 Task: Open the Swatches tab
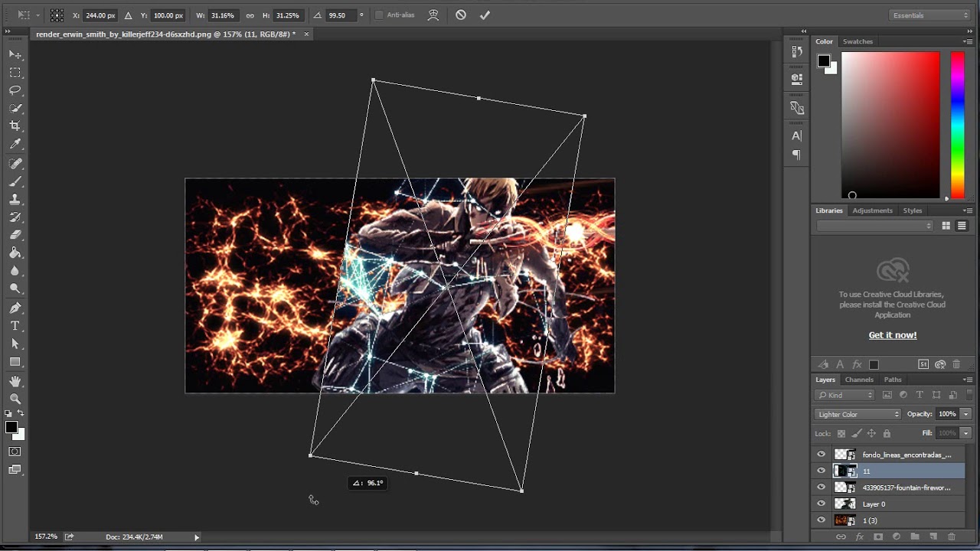tap(857, 41)
